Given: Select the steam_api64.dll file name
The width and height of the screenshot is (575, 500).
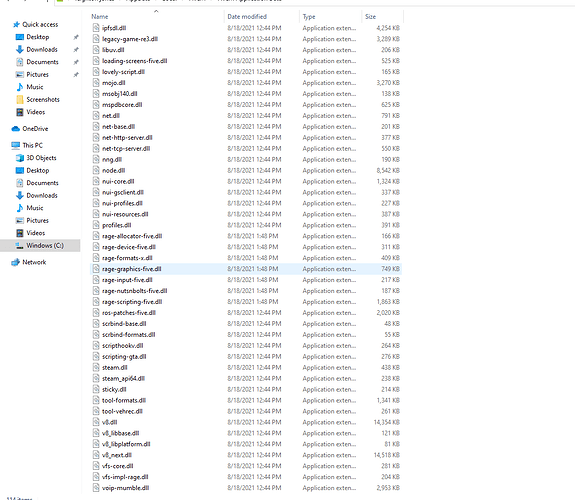Looking at the screenshot, I should [123, 378].
